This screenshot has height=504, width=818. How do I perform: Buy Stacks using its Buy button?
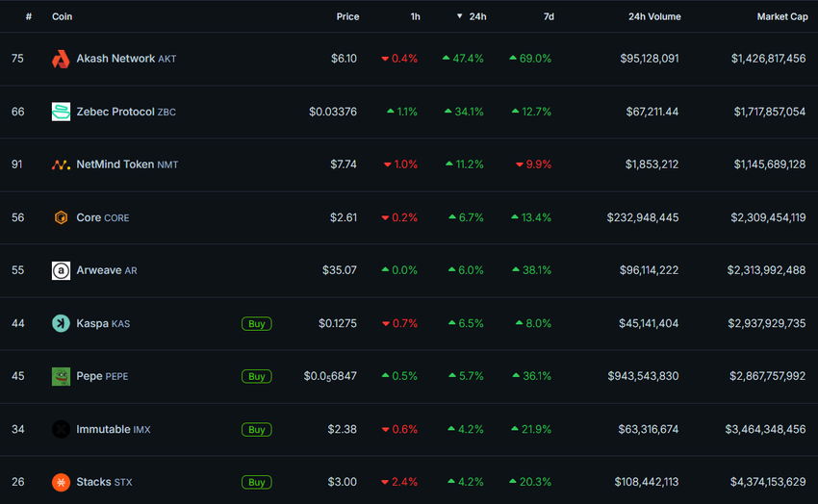pyautogui.click(x=256, y=482)
